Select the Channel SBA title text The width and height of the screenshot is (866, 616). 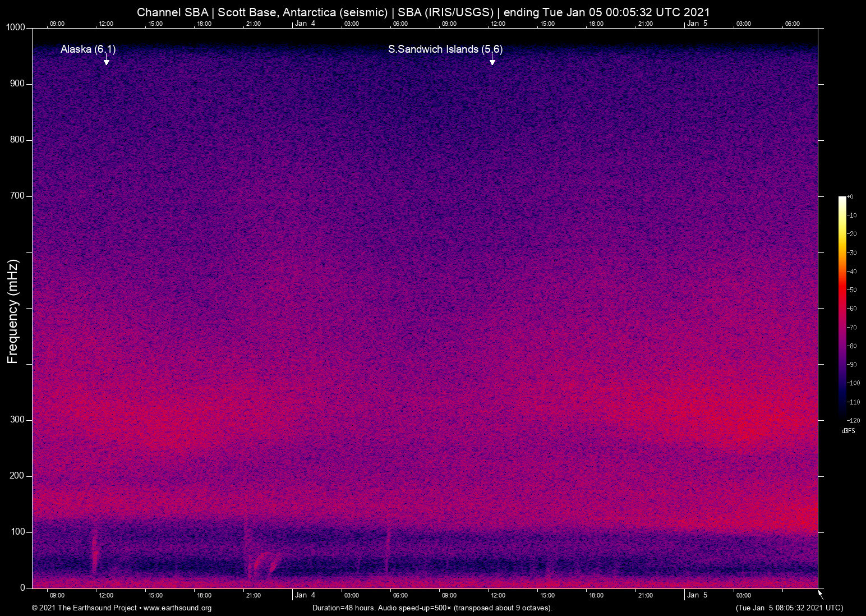pyautogui.click(x=174, y=12)
